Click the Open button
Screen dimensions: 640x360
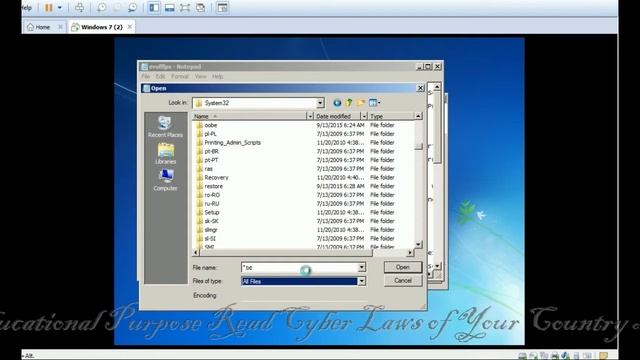tap(403, 267)
